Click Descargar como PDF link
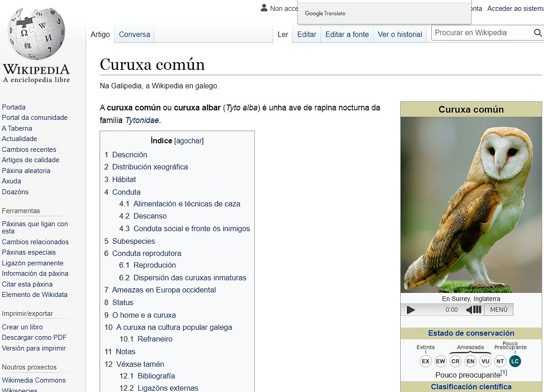The image size is (544, 392). pos(34,337)
